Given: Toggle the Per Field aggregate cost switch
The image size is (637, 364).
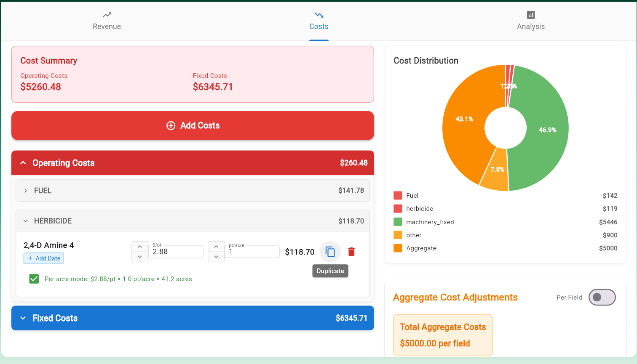Looking at the screenshot, I should (x=602, y=298).
